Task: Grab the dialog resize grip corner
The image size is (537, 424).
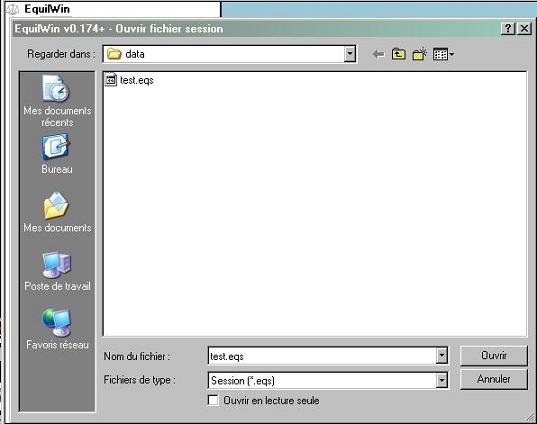Action: pos(529,417)
